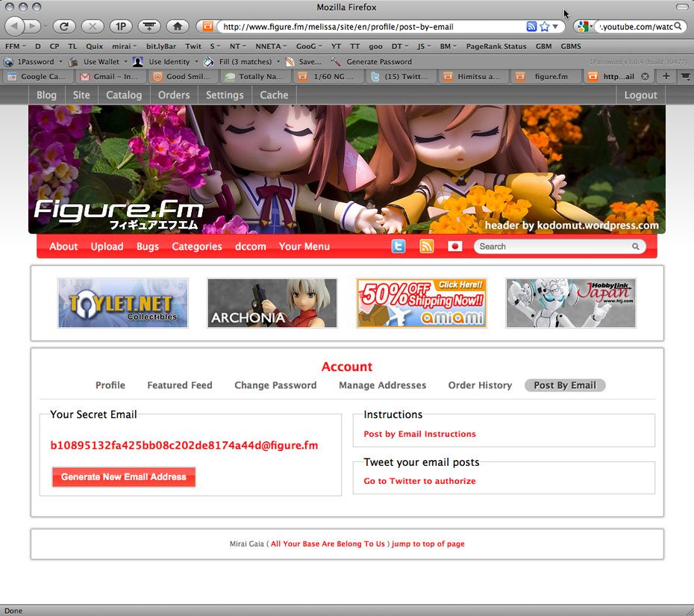Switch to the Gmail - In... tab
The image size is (694, 616).
pos(110,77)
